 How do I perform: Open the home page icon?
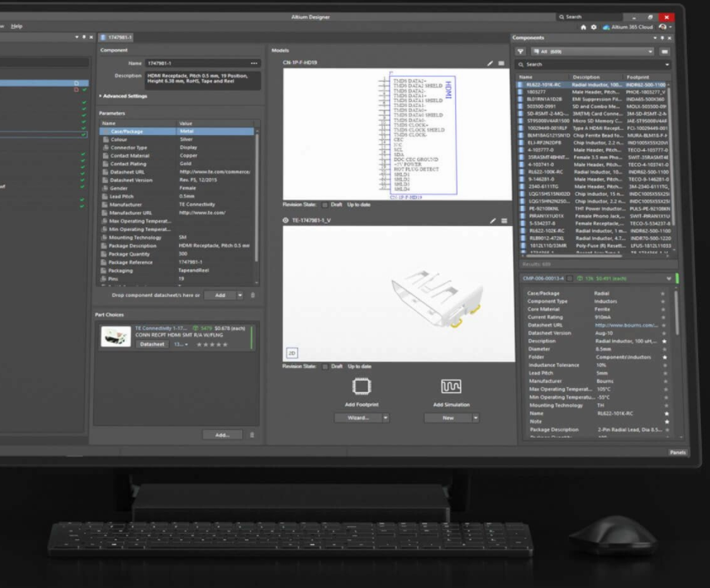click(x=583, y=27)
